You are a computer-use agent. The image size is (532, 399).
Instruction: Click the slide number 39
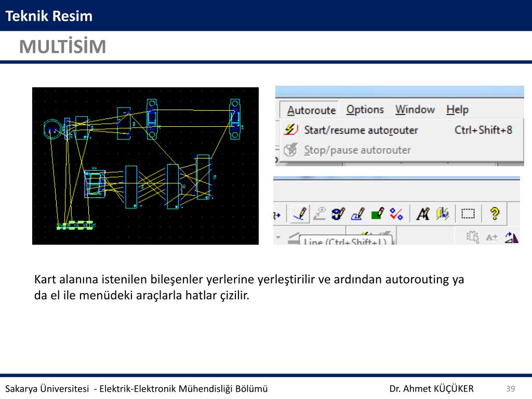click(x=510, y=389)
